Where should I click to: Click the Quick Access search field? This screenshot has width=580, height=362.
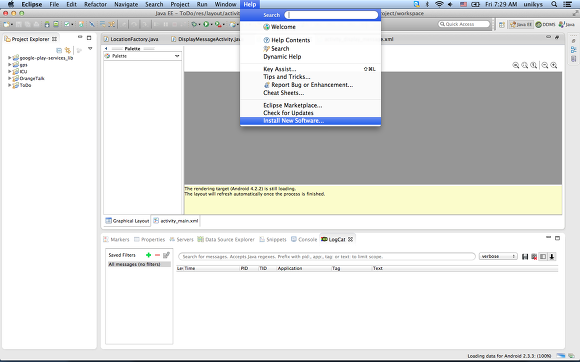[464, 24]
